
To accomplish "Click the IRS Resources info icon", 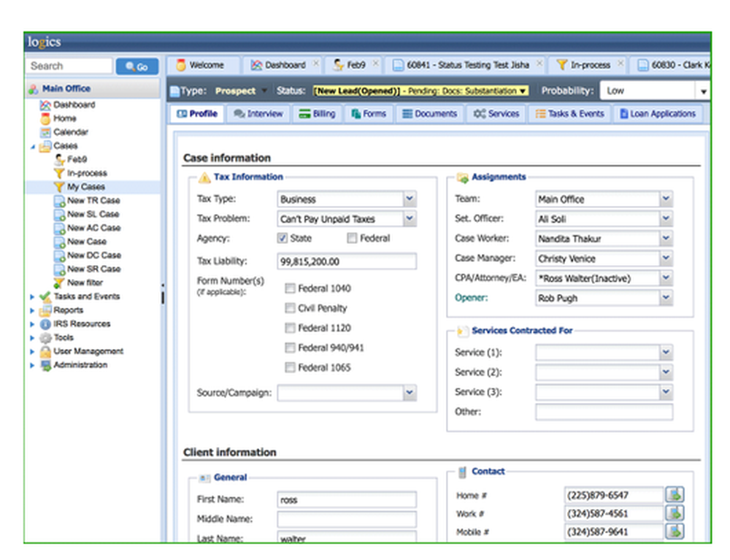I will point(45,324).
